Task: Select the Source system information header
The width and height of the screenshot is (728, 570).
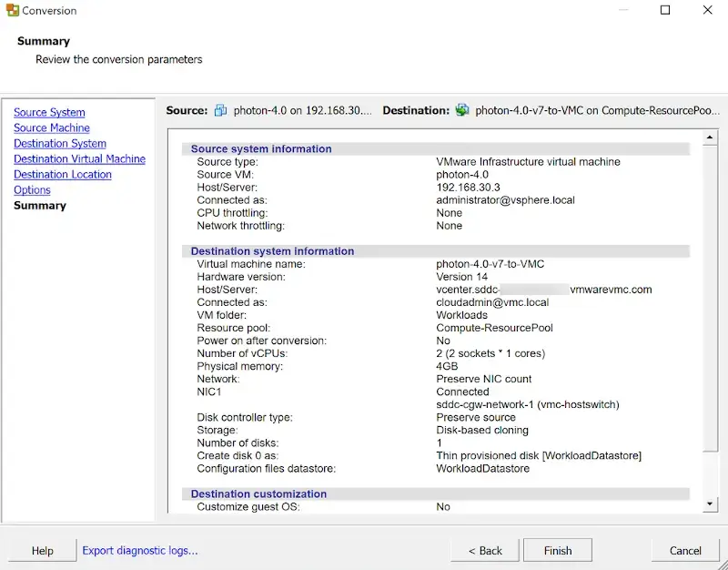Action: pos(436,148)
